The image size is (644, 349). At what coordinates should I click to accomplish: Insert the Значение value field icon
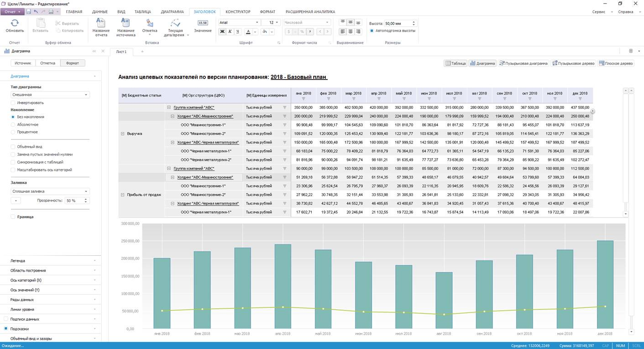coord(203,23)
